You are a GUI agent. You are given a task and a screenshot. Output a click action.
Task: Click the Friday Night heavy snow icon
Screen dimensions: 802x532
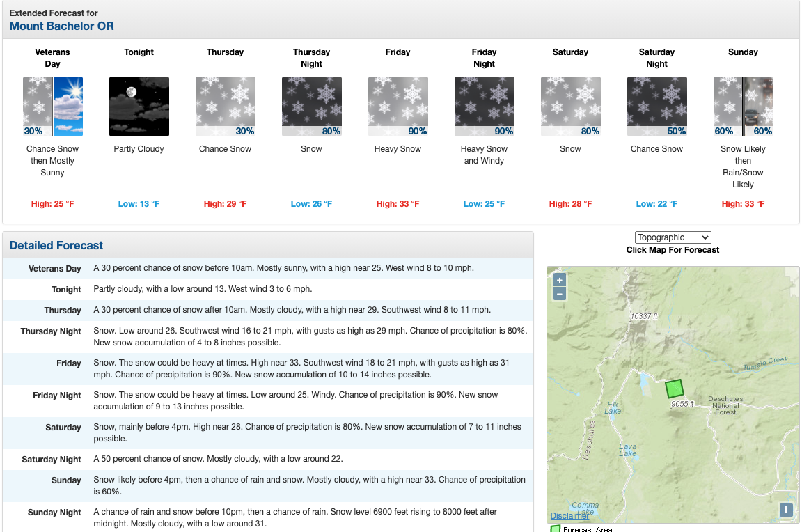485,107
